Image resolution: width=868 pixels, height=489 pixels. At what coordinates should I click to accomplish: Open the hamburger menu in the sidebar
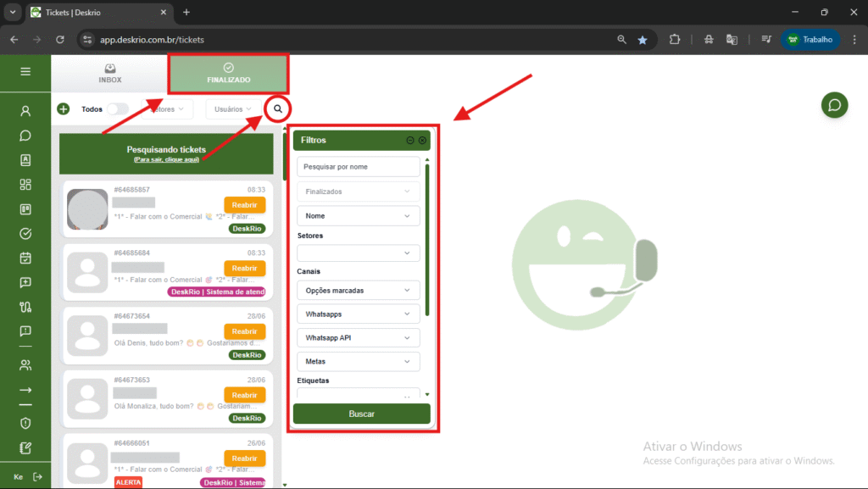click(25, 71)
